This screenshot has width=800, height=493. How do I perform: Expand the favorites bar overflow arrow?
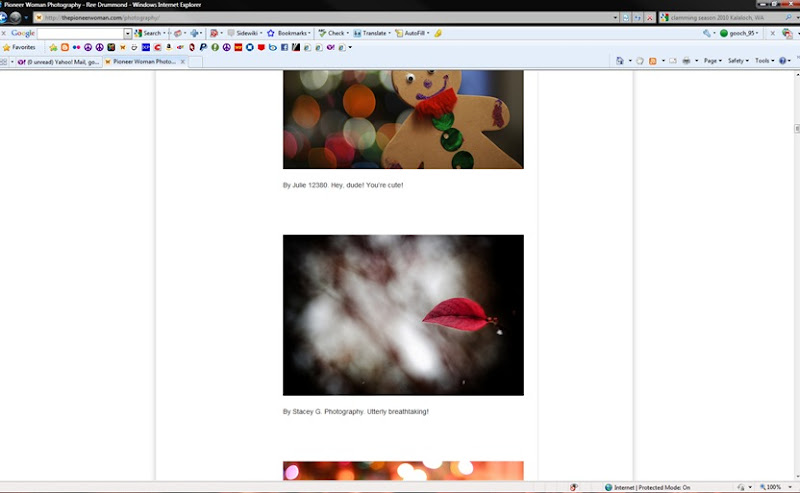(350, 47)
